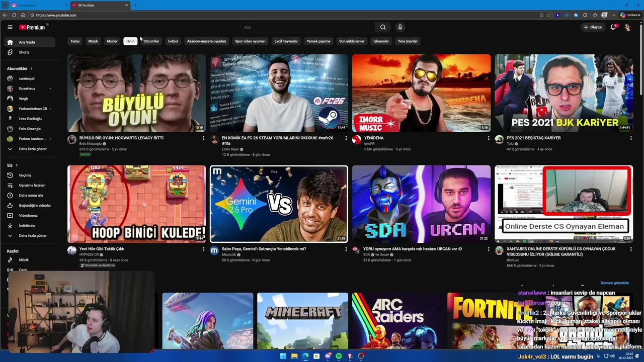Select the Son yüklenenler chip
Image resolution: width=644 pixels, height=362 pixels.
tap(352, 41)
